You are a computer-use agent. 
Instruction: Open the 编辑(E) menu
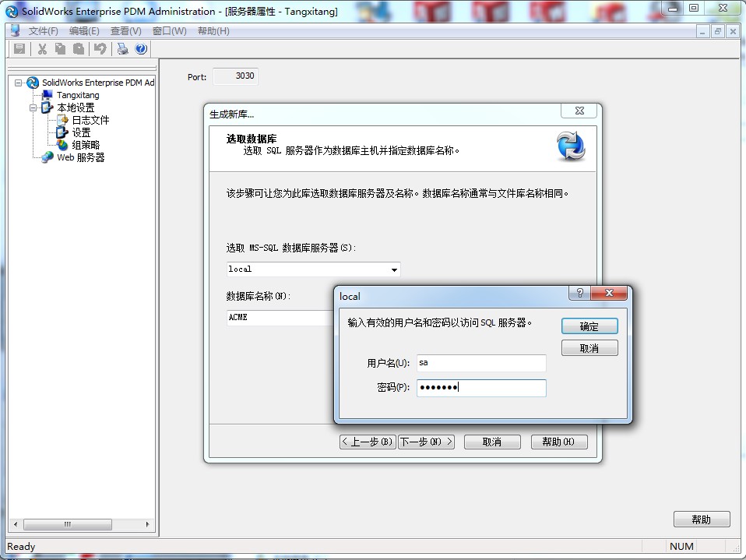coord(84,31)
